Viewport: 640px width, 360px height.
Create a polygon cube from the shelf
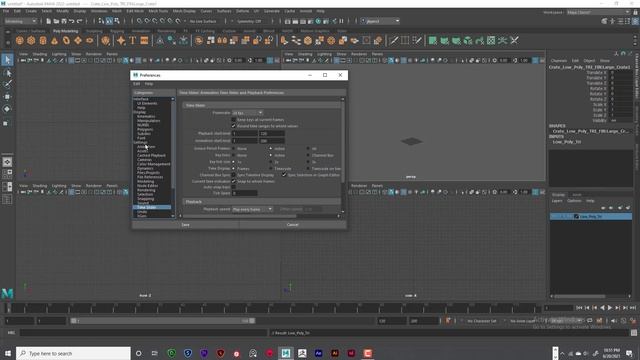31,40
